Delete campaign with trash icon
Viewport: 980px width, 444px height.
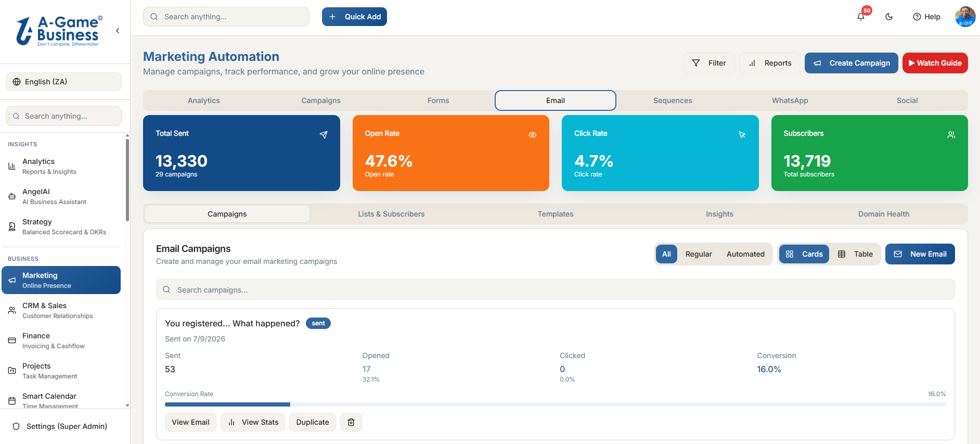[x=351, y=422]
